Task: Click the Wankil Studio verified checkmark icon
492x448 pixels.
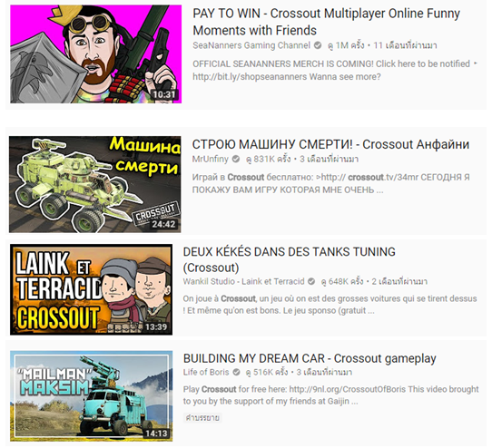Action: coord(311,281)
